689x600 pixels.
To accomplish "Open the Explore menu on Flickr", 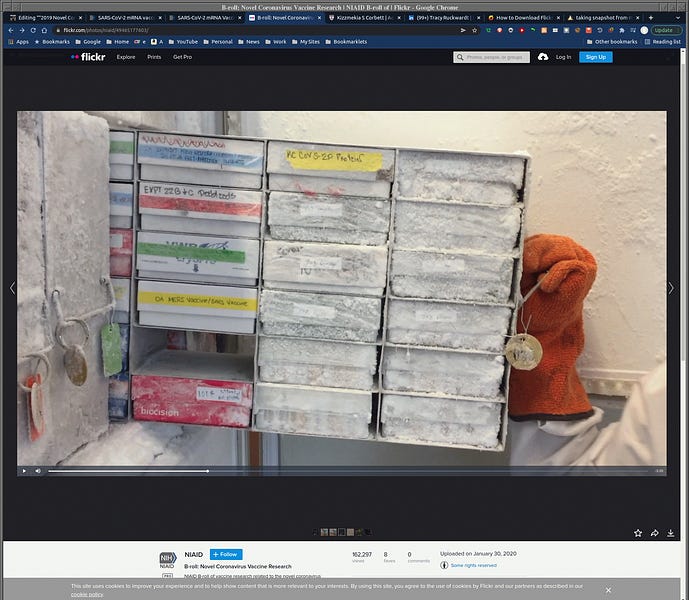I will pos(126,57).
